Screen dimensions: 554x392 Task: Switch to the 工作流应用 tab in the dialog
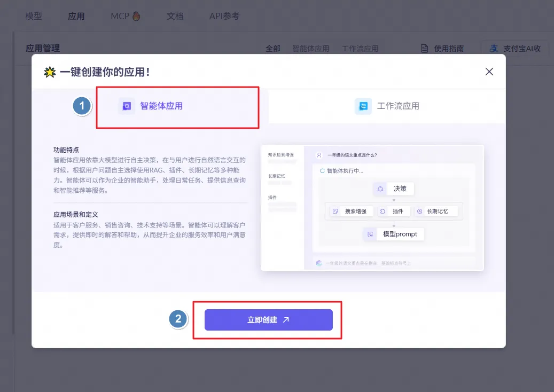[x=387, y=106]
